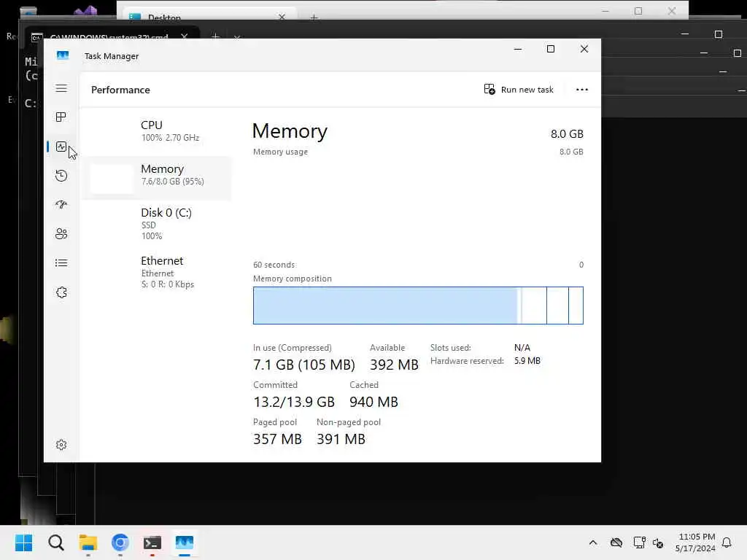Click Run new task button

pos(519,90)
